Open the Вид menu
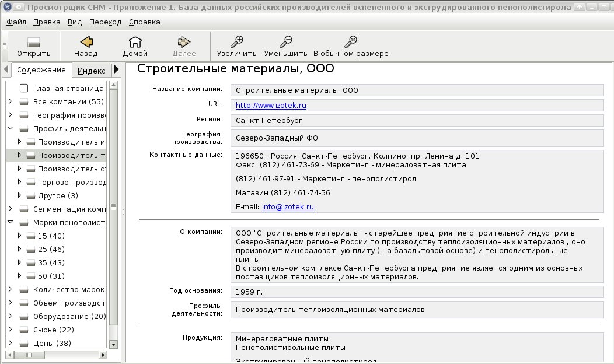 tap(74, 22)
